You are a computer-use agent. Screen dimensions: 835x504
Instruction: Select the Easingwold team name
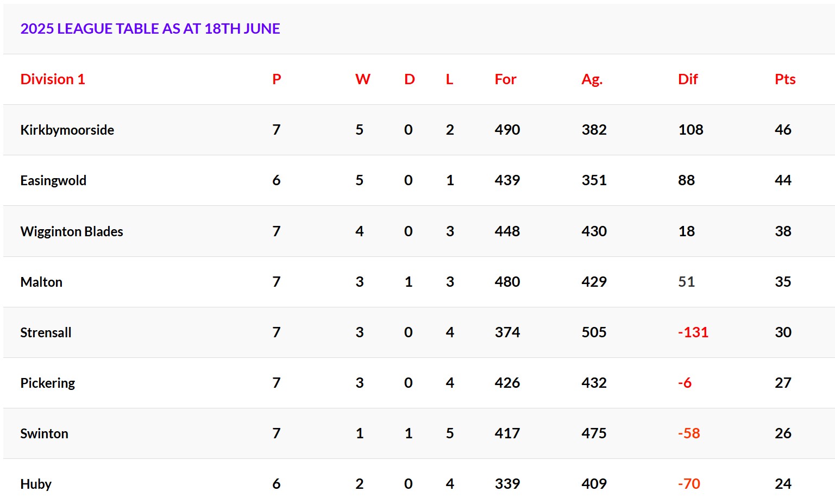(x=53, y=181)
